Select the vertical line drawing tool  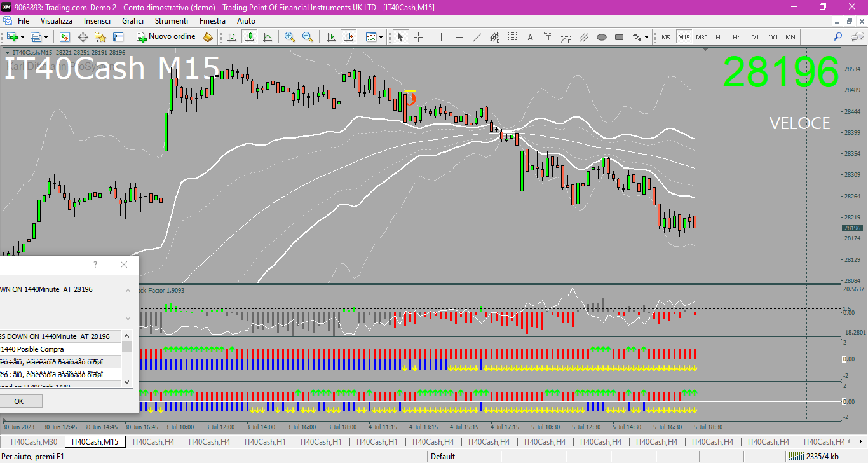(x=442, y=37)
